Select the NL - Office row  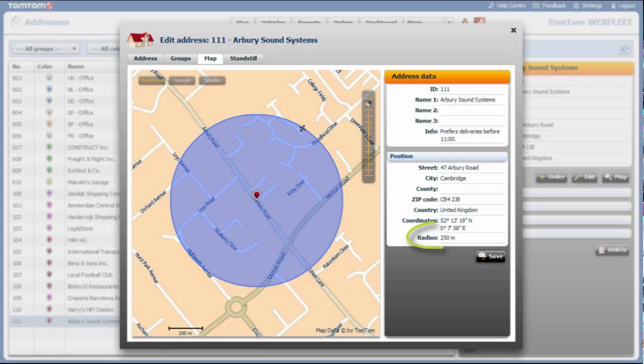65,89
